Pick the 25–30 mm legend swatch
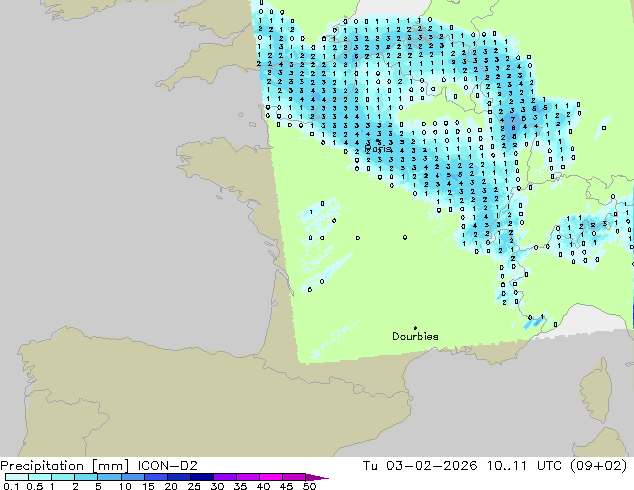Image resolution: width=634 pixels, height=490 pixels. (x=201, y=477)
